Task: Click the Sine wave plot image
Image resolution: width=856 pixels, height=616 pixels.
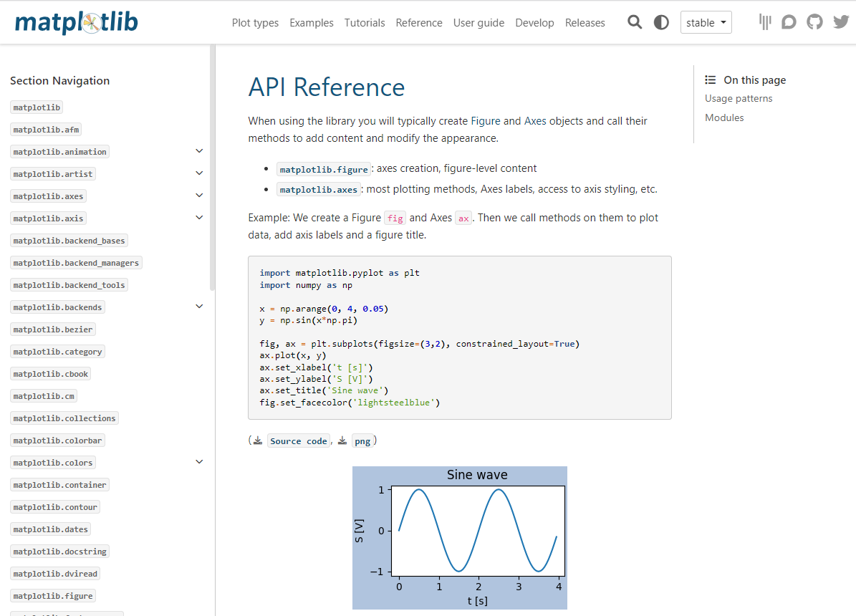Action: click(460, 538)
